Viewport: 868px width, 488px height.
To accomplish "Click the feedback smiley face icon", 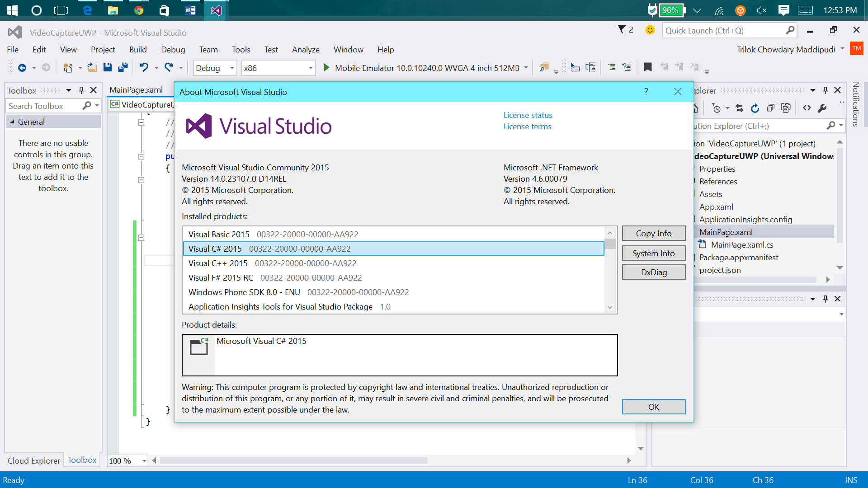I will 650,30.
